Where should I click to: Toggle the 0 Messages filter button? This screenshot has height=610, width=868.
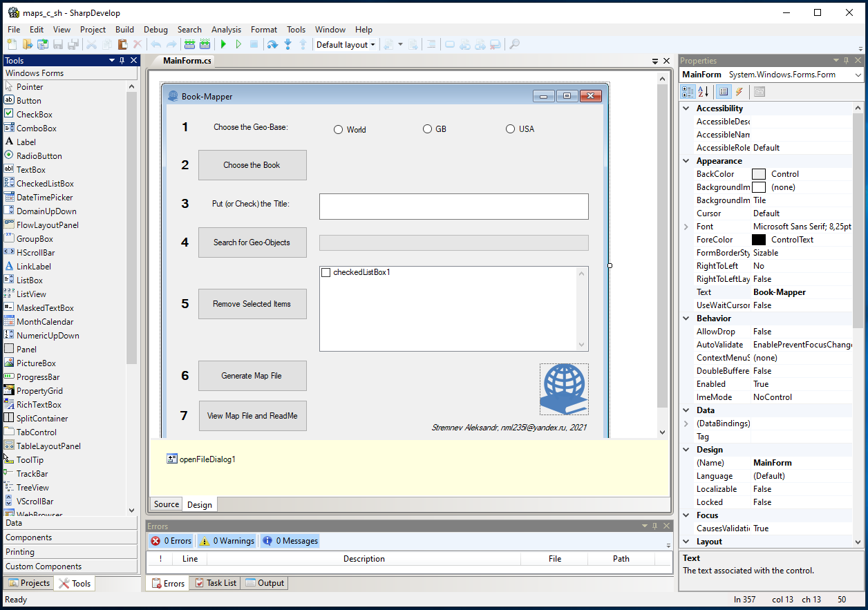pos(290,541)
